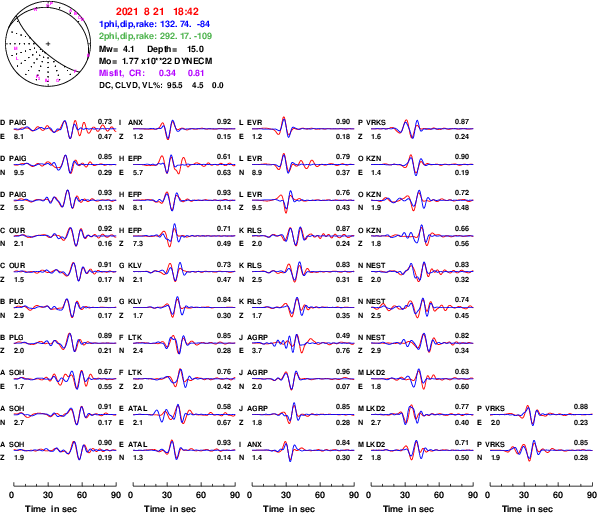Click the focal mechanism beachball diagram
The image size is (597, 513).
point(48,44)
